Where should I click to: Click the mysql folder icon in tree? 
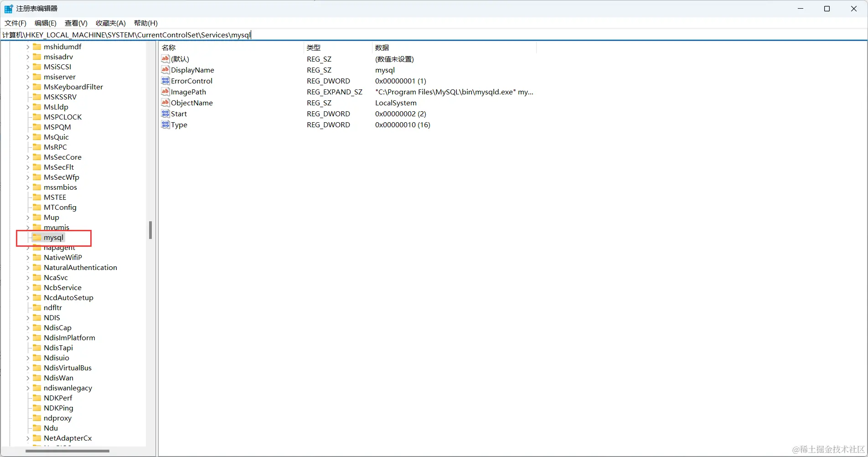pyautogui.click(x=37, y=237)
